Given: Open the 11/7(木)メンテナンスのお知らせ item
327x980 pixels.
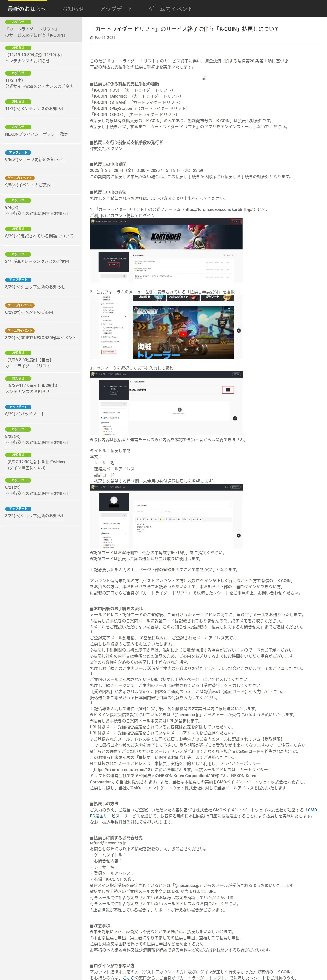Looking at the screenshot, I should coord(41,105).
